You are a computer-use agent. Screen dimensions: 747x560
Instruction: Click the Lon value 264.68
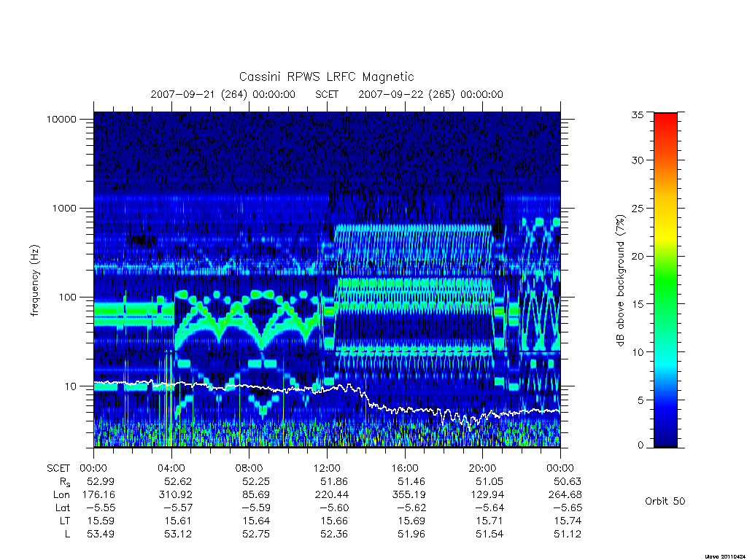point(565,495)
